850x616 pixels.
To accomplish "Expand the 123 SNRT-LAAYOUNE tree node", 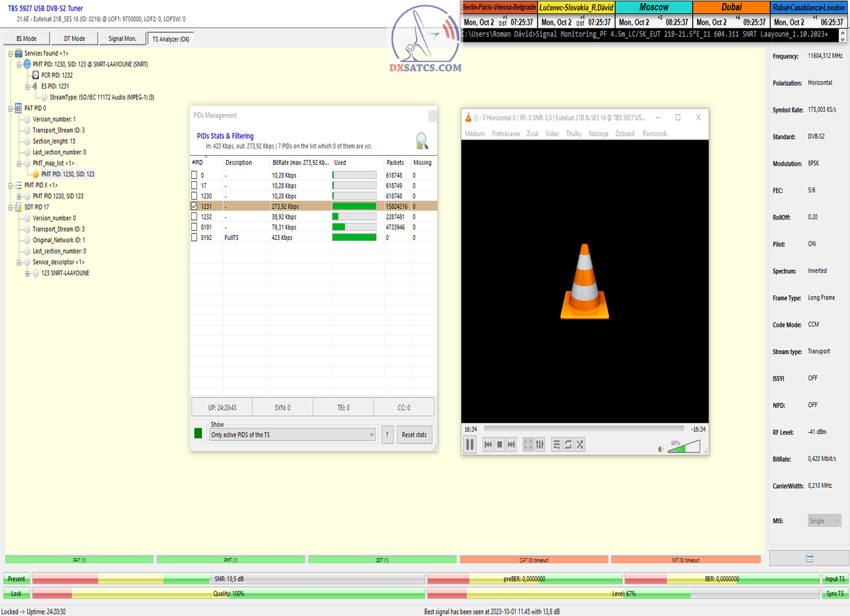I will [x=28, y=273].
